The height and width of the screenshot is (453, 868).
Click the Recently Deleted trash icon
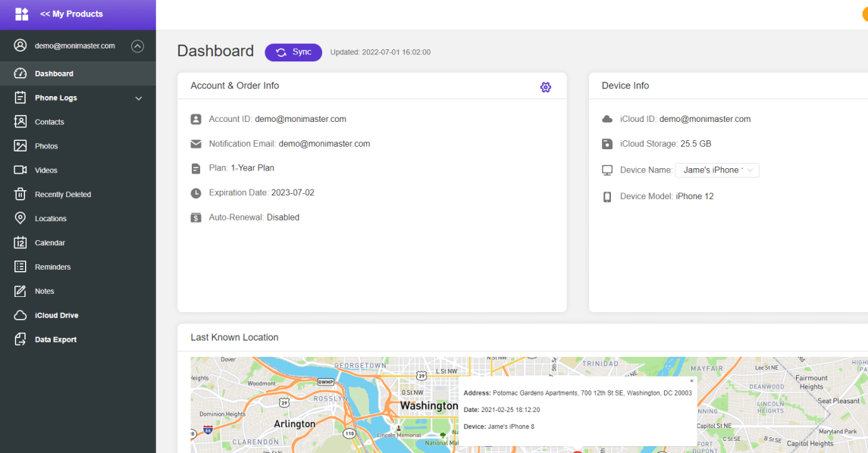[20, 194]
